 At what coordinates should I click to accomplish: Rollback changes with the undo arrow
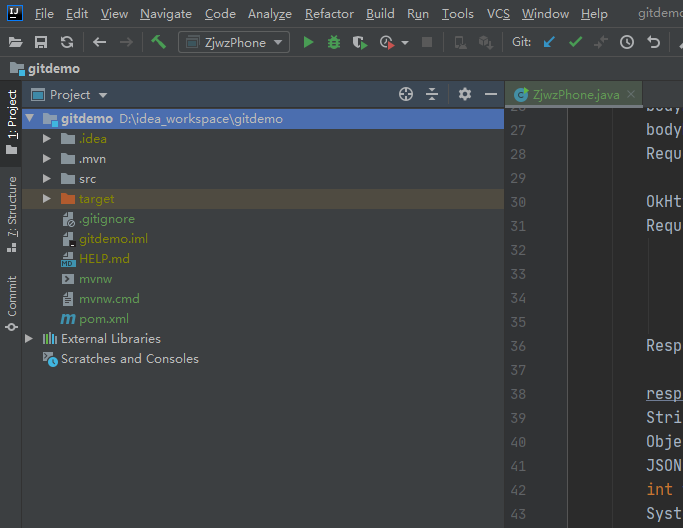coord(653,42)
